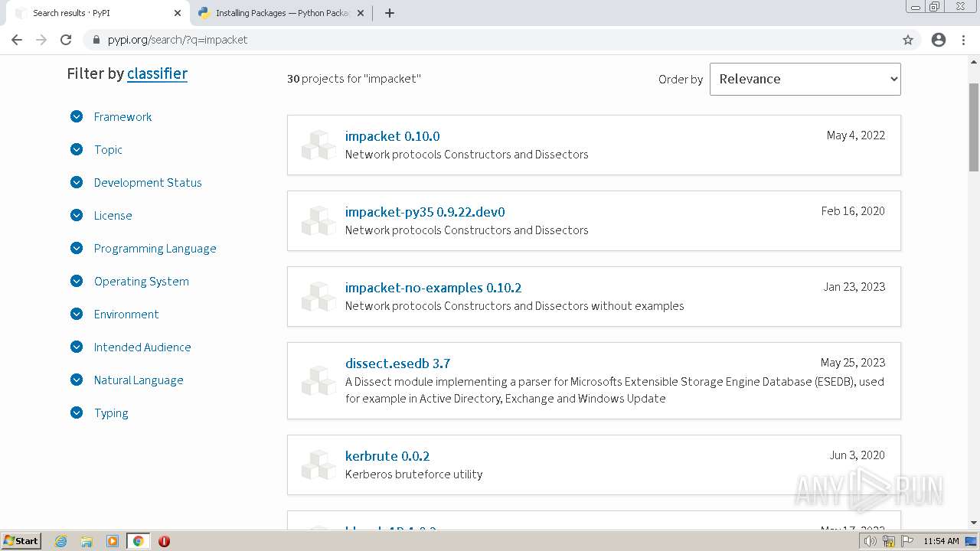Expand the Typing filter chevron

coord(77,412)
